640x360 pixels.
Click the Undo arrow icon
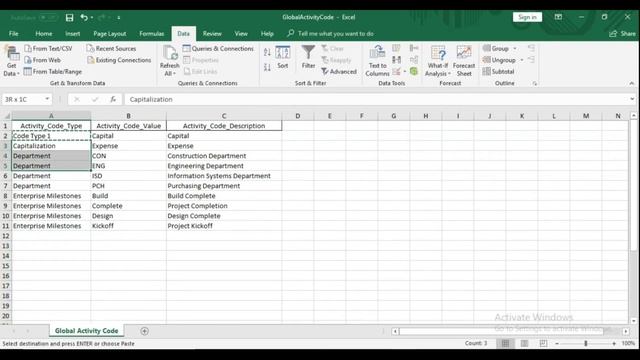[84, 18]
